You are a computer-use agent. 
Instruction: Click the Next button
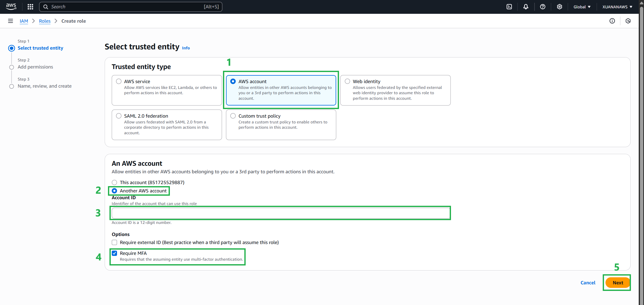pyautogui.click(x=617, y=283)
